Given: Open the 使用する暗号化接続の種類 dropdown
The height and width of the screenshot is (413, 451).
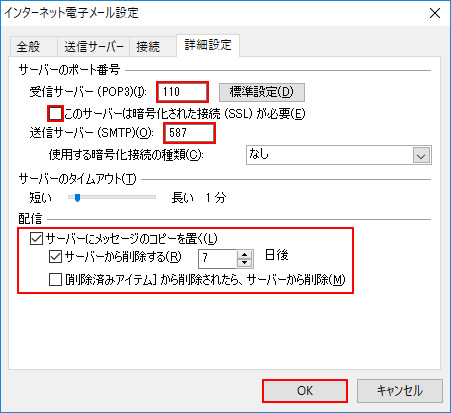Looking at the screenshot, I should (339, 155).
